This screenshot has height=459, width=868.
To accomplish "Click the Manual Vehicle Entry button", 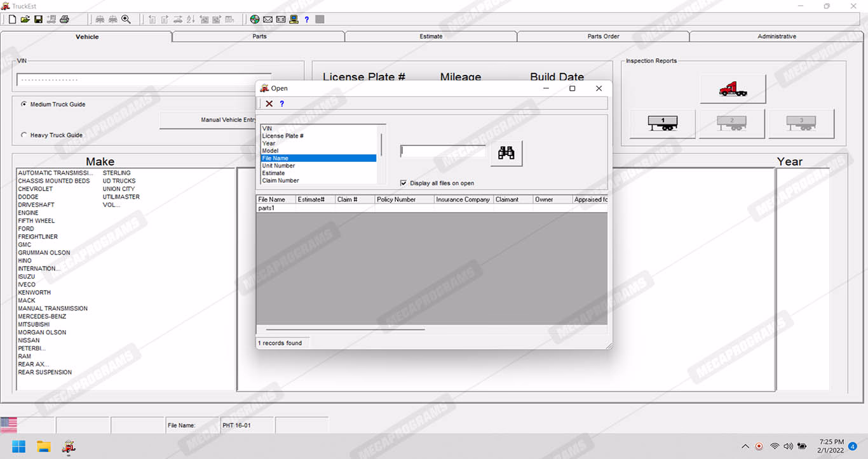I will coord(208,120).
